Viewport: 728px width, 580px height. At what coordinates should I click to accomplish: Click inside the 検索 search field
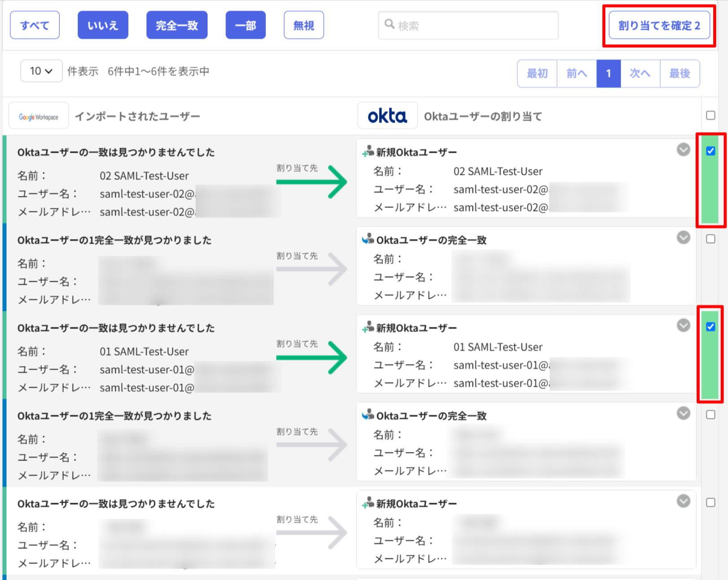467,26
